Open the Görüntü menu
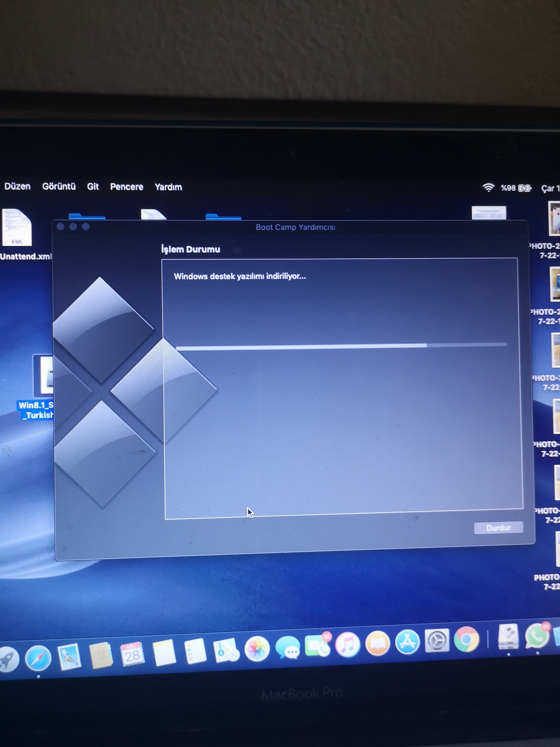Screen dimensions: 560x747 [x=59, y=186]
